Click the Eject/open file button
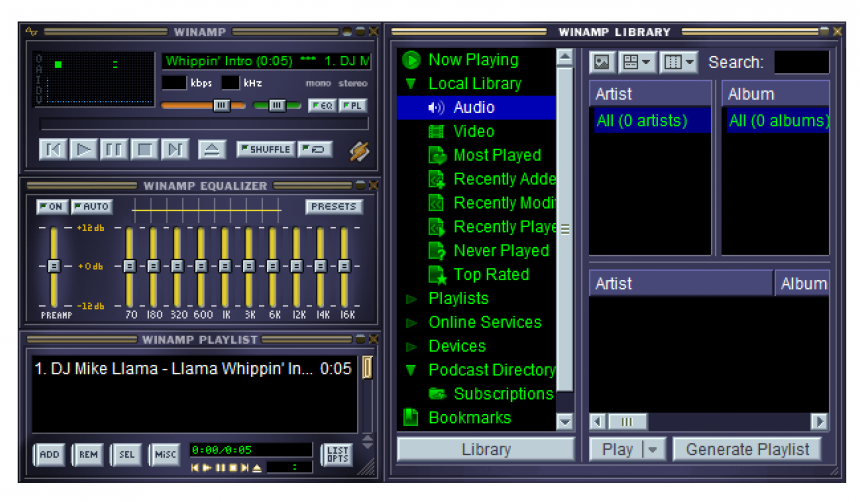 click(x=212, y=149)
